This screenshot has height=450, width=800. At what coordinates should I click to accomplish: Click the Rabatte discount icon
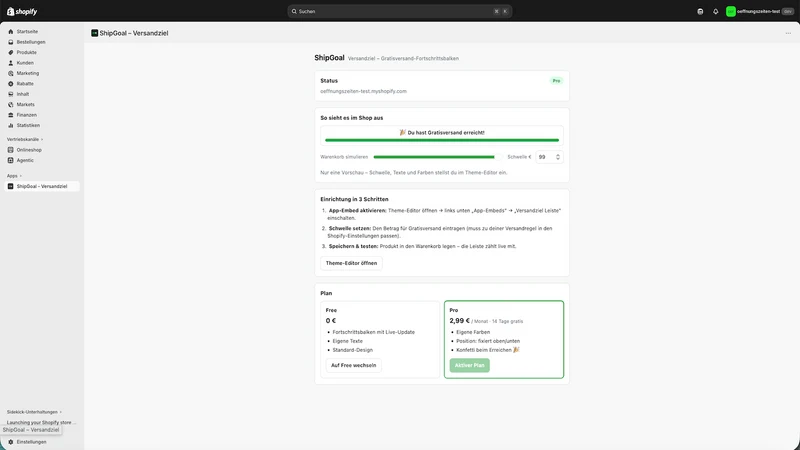point(11,84)
